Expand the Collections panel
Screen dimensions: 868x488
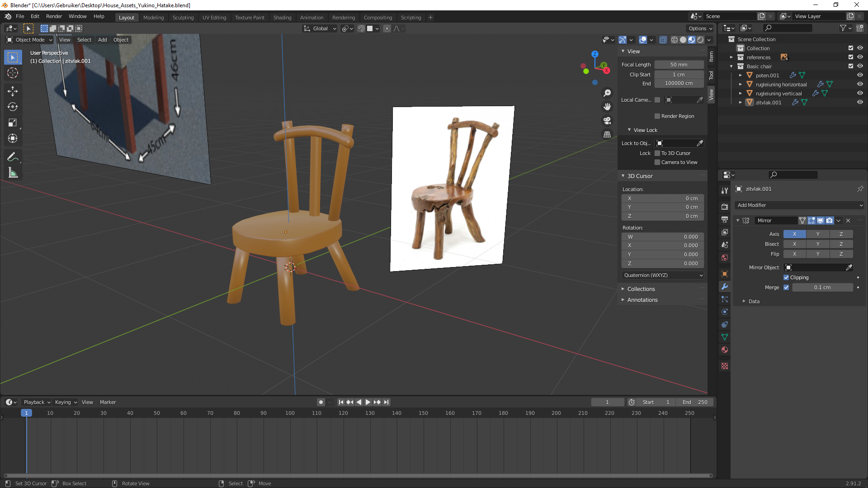tap(641, 289)
